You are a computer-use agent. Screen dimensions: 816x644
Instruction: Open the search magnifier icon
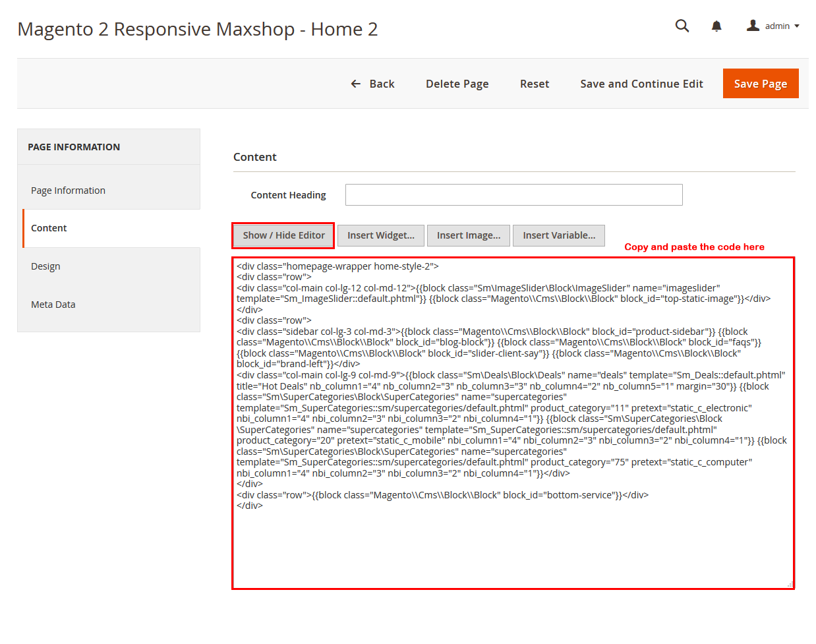(682, 26)
